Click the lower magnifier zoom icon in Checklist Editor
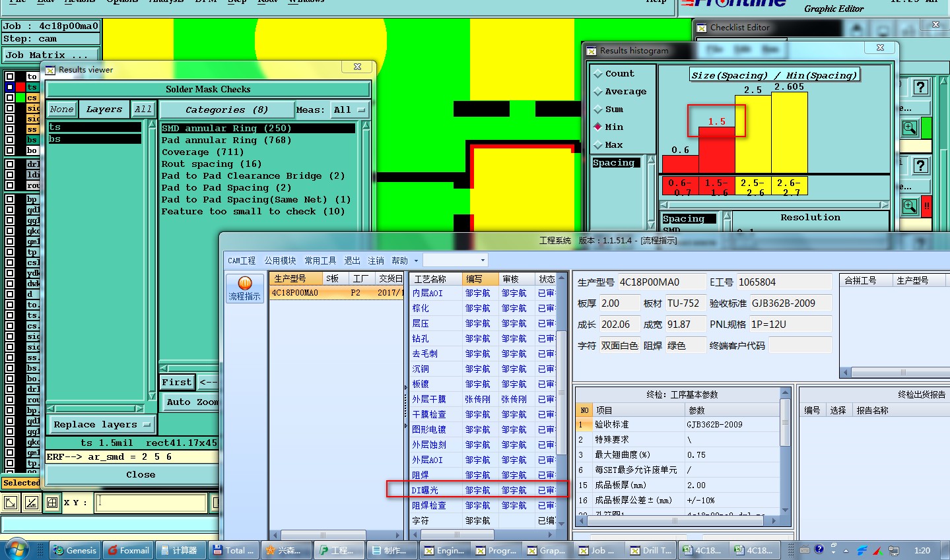The width and height of the screenshot is (950, 560). [x=910, y=206]
